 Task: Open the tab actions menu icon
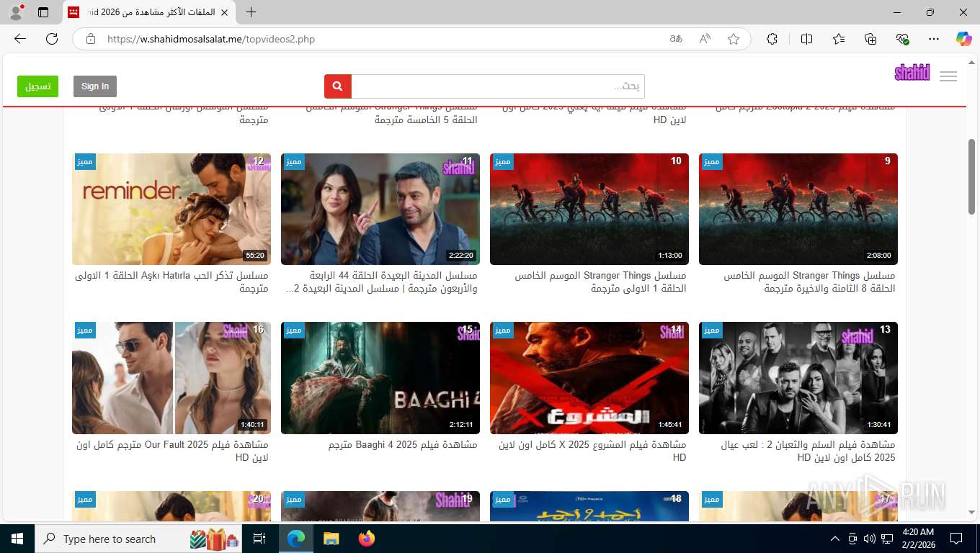pos(43,12)
